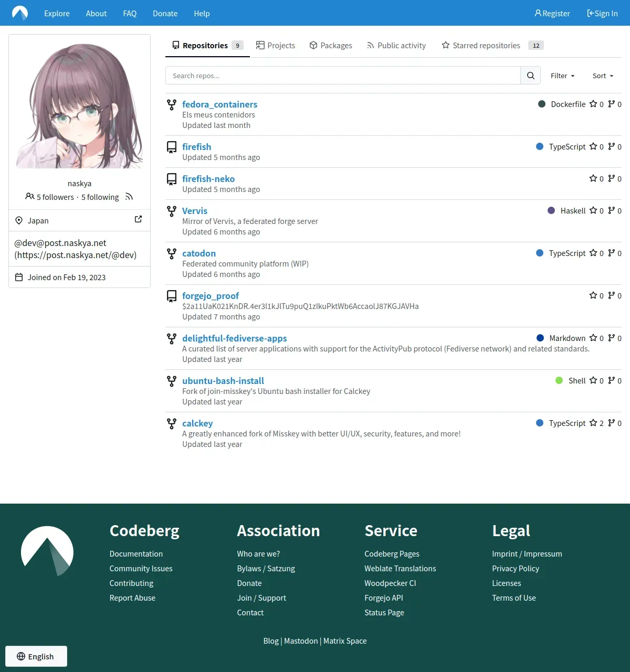Click the fork count icon on calckey row
Viewport: 630px width, 672px height.
point(612,423)
